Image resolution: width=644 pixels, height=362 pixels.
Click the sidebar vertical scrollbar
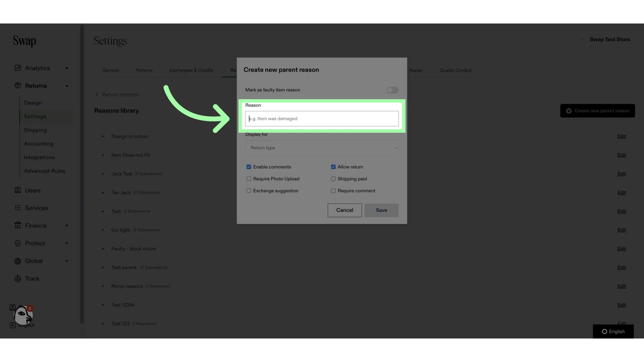coord(82,174)
